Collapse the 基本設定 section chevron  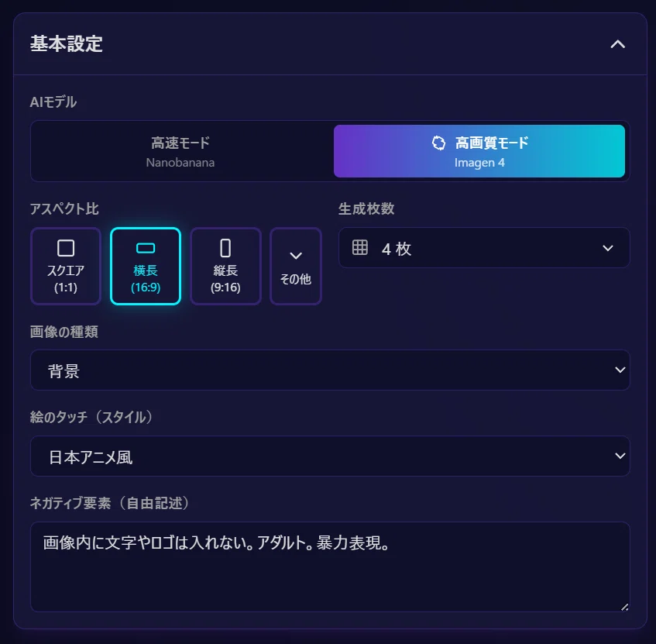pyautogui.click(x=617, y=44)
